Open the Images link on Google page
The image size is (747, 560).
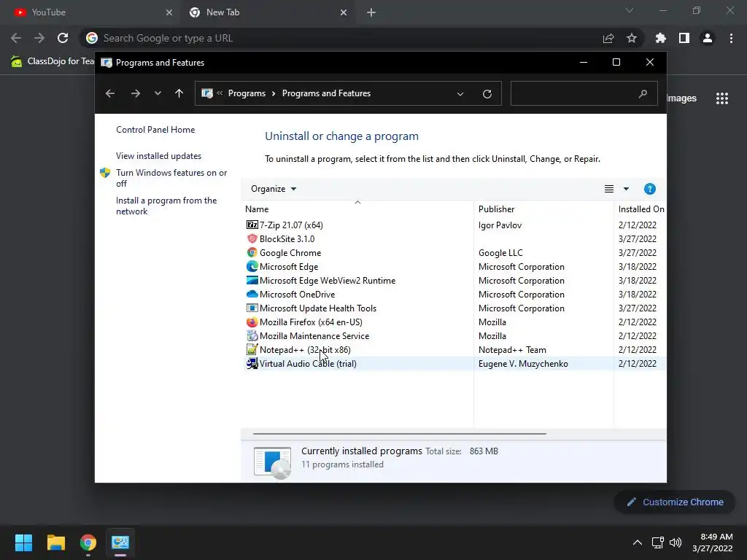[681, 98]
